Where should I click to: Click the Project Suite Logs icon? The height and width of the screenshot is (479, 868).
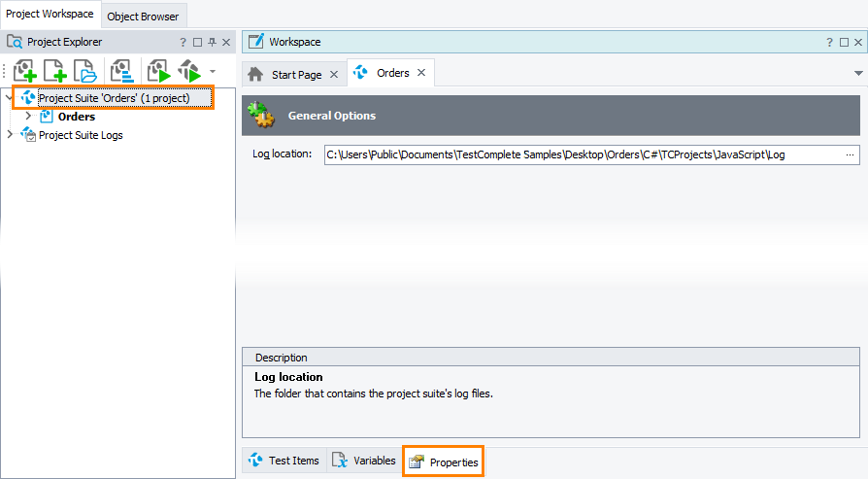(x=28, y=134)
